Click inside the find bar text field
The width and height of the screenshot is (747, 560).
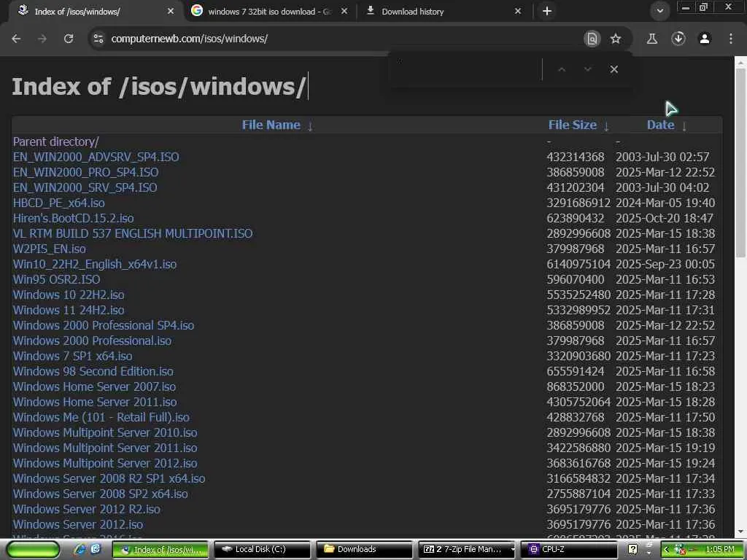pyautogui.click(x=467, y=69)
